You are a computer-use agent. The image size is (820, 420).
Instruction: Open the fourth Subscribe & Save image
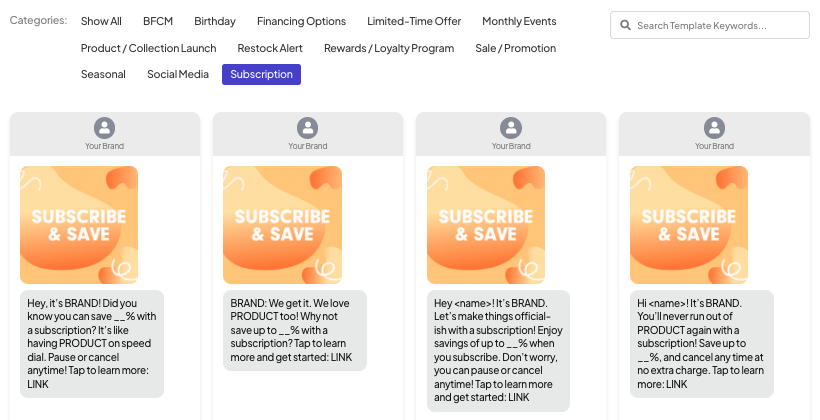689,225
